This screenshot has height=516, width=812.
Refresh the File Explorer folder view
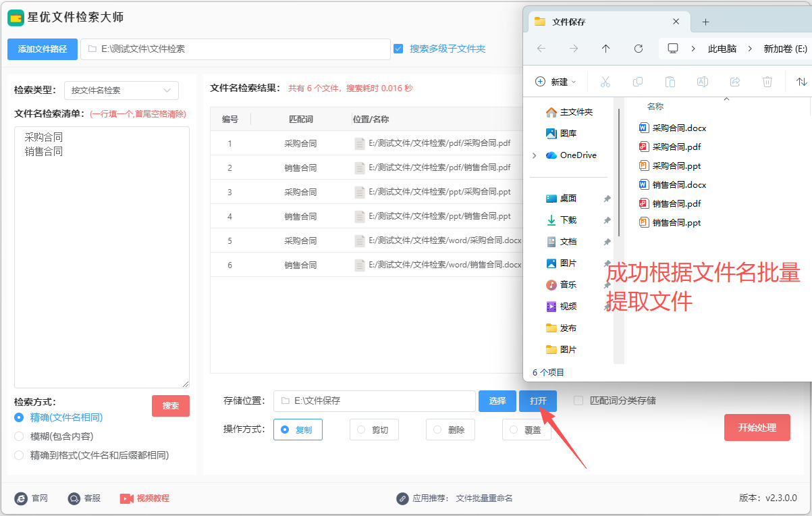638,49
